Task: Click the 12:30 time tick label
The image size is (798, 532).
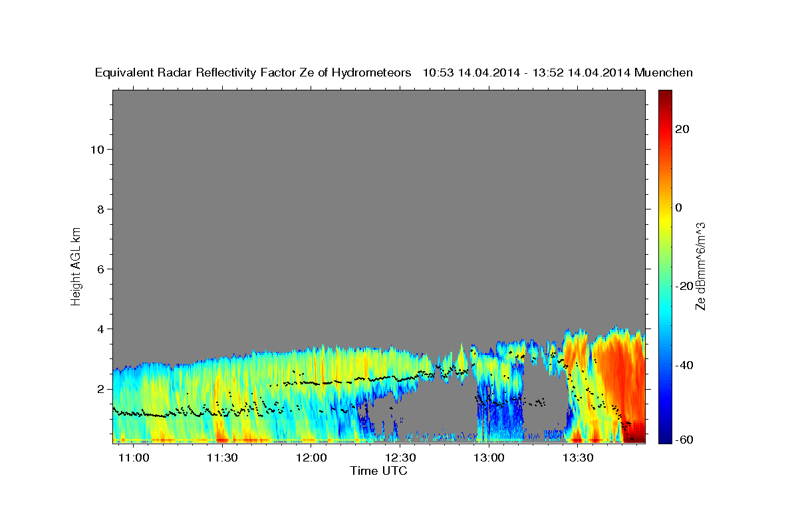Action: pyautogui.click(x=400, y=458)
